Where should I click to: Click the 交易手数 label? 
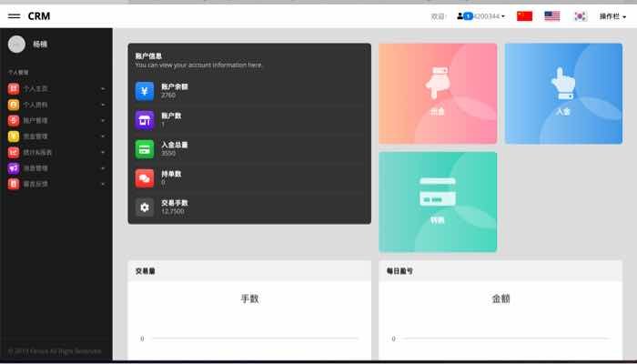coord(175,203)
